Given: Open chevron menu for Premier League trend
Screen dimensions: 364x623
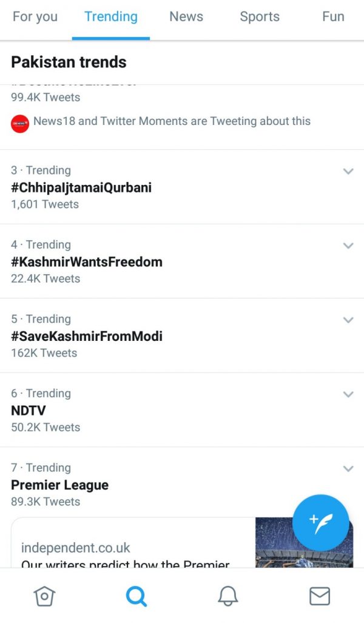Looking at the screenshot, I should click(348, 468).
